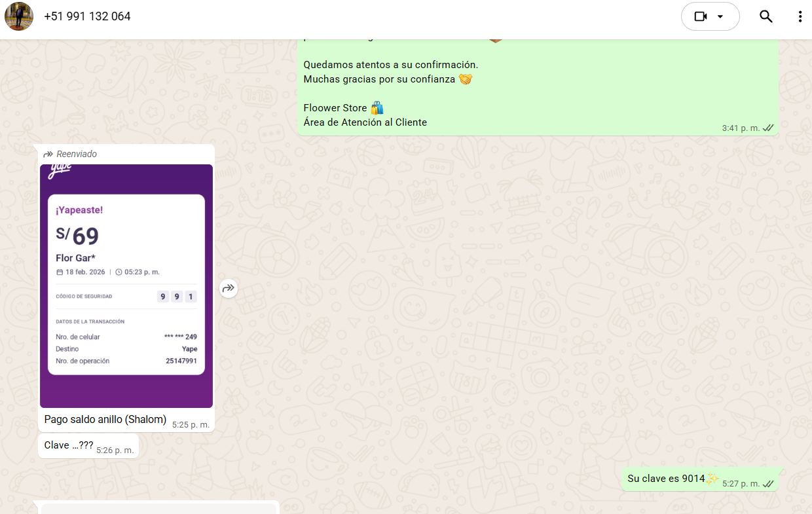Viewport: 812px width, 514px height.
Task: Search messages with the magnifier icon
Action: 766,16
